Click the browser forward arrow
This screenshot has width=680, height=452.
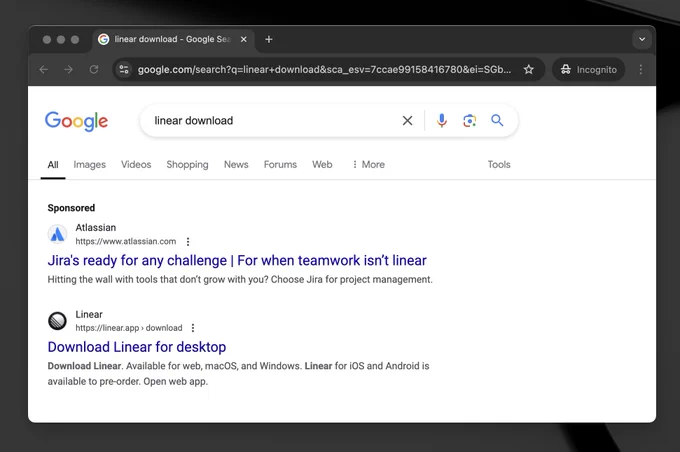tap(69, 69)
